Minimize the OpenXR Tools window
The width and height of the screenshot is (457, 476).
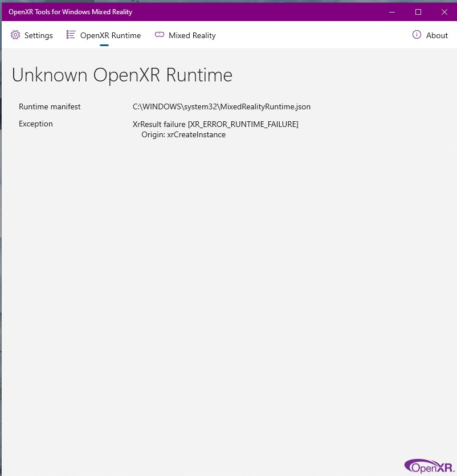click(x=392, y=11)
